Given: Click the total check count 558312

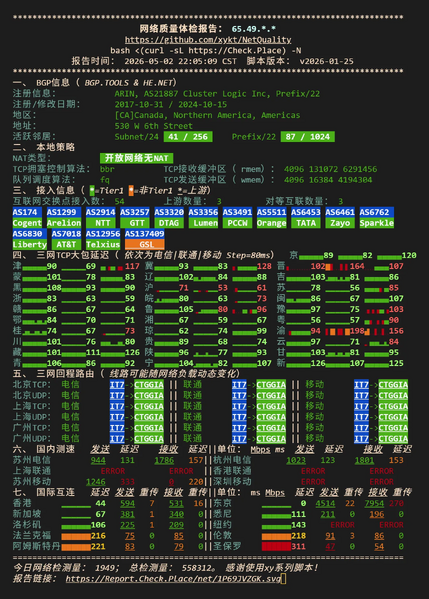Looking at the screenshot, I should tap(198, 568).
